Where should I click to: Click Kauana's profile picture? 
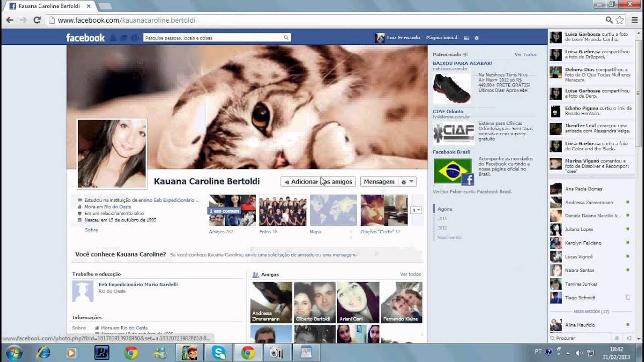[112, 154]
